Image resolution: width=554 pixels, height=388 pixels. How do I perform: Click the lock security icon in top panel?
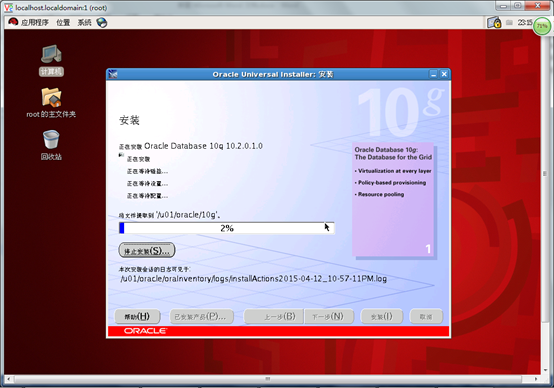pos(494,23)
